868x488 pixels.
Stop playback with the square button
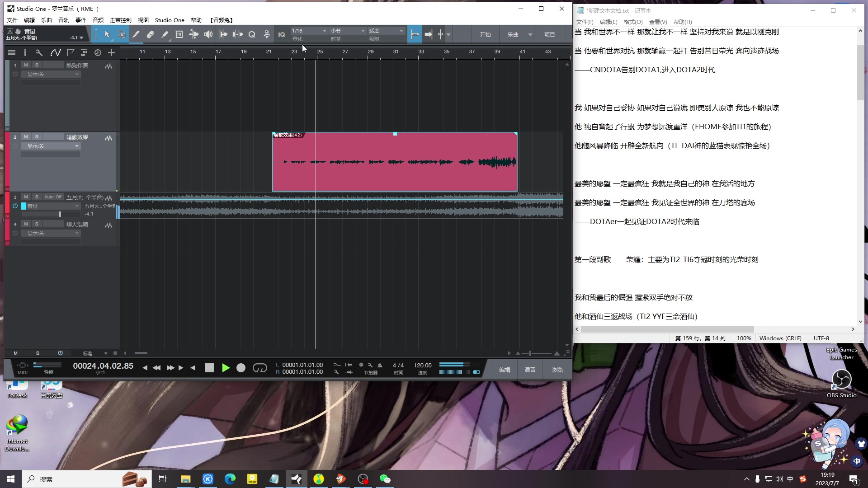point(209,368)
